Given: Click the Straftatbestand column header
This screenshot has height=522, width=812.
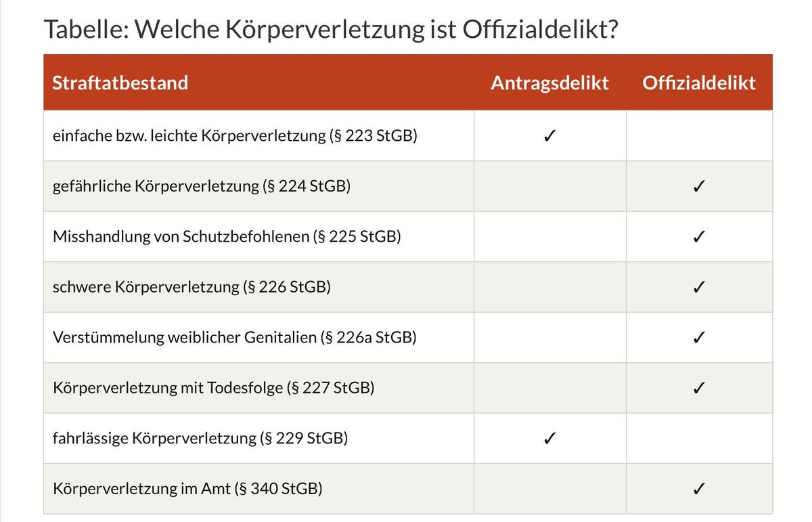Looking at the screenshot, I should click(x=120, y=83).
